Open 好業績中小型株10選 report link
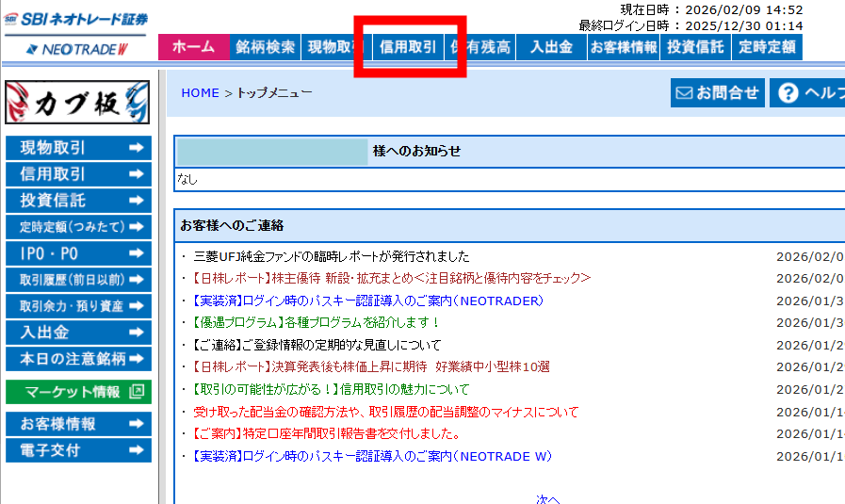Image resolution: width=845 pixels, height=504 pixels. pos(371,367)
